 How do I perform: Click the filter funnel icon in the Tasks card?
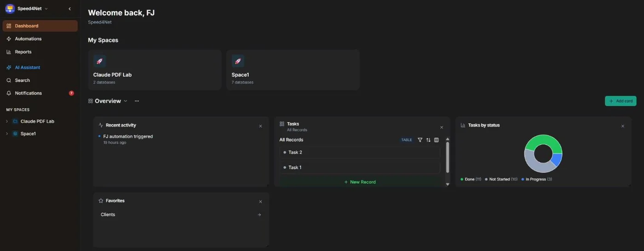[420, 140]
